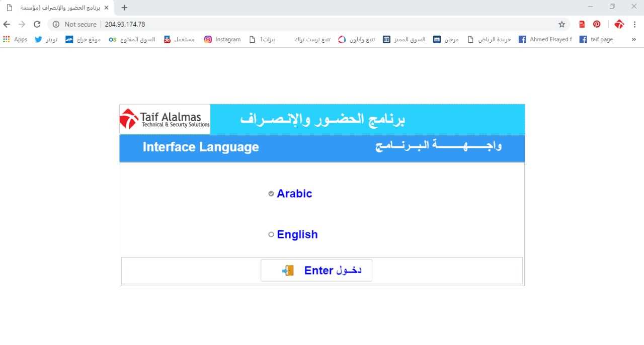This screenshot has width=644, height=345.
Task: Open the جريدة الرياض bookmark
Action: [x=489, y=39]
